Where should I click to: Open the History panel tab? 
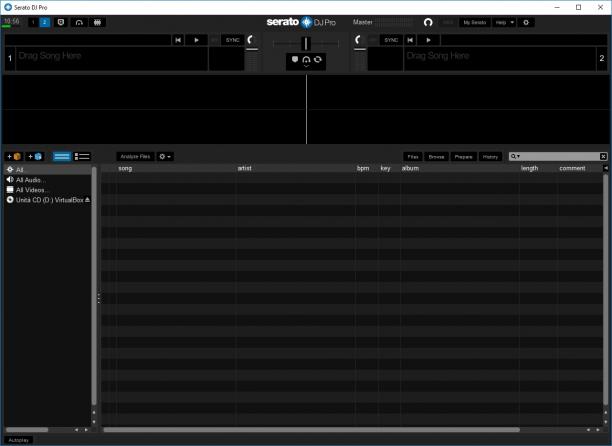(x=490, y=156)
